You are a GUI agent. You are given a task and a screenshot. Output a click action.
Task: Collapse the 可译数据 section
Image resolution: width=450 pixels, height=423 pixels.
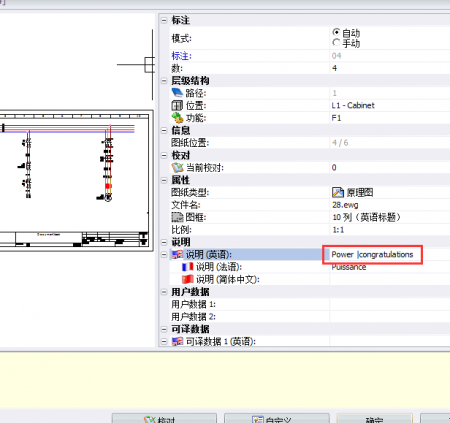tap(164, 329)
